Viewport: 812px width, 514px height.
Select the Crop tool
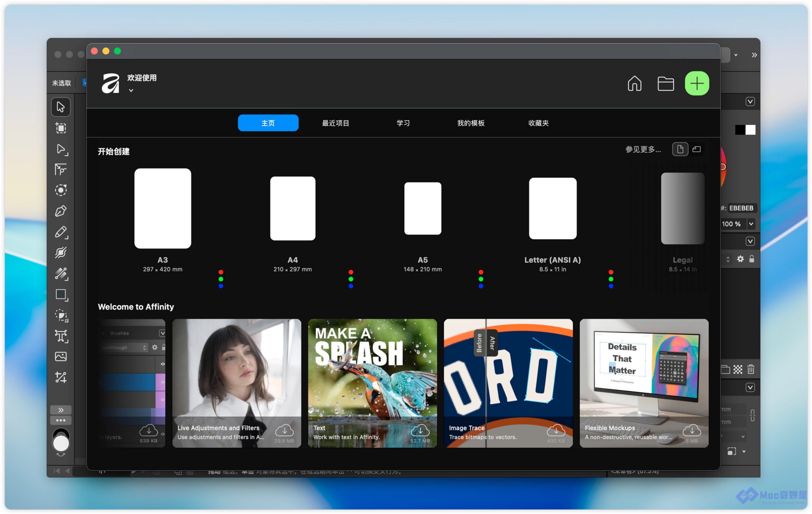(61, 378)
